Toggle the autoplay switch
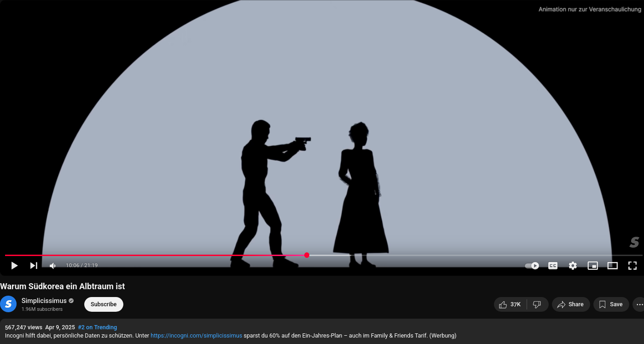The image size is (644, 344). click(x=532, y=266)
